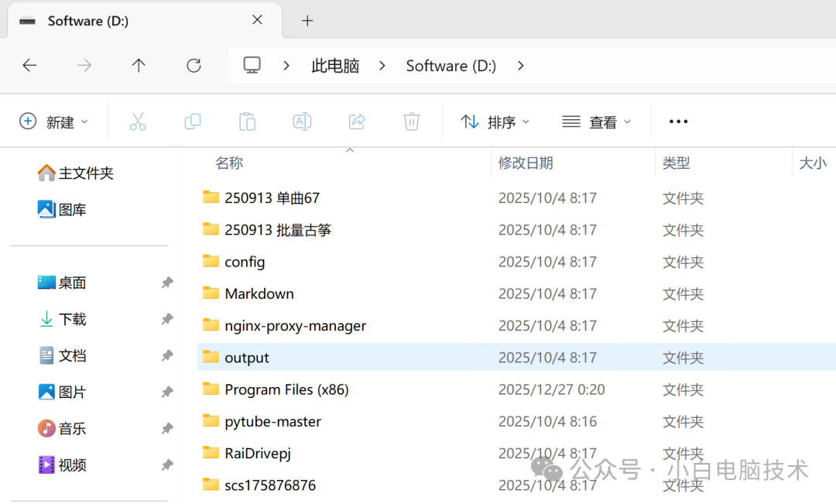Sort files by 修改日期 column header
Viewport: 836px width, 504px height.
point(526,163)
